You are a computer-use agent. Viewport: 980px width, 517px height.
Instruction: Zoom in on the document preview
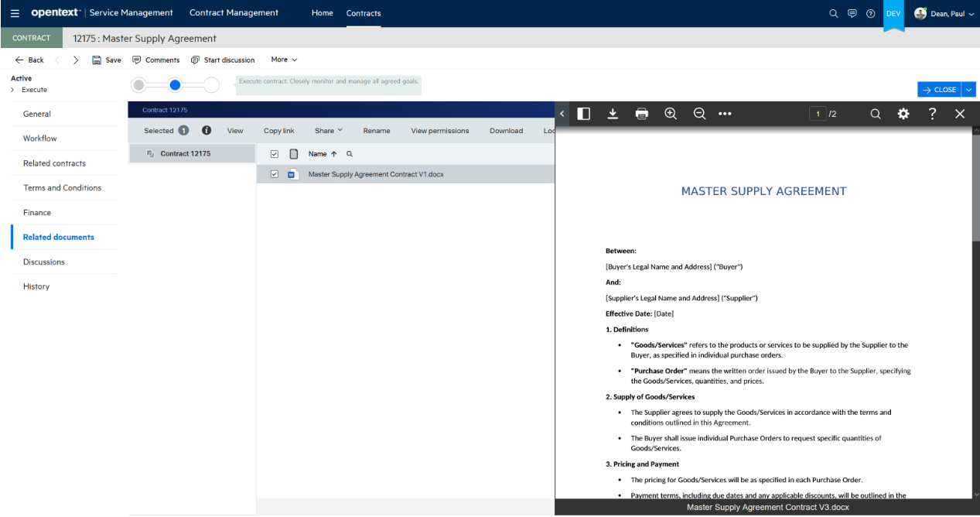(670, 114)
